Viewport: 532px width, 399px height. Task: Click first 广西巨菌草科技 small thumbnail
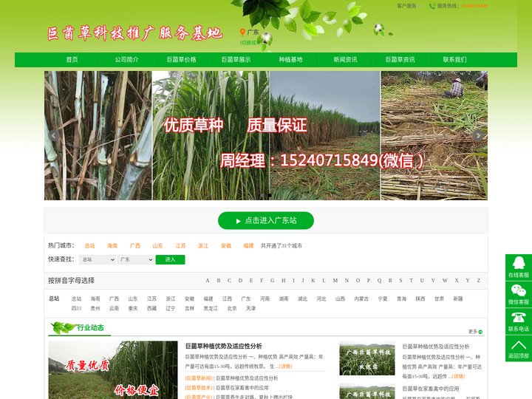[367, 358]
